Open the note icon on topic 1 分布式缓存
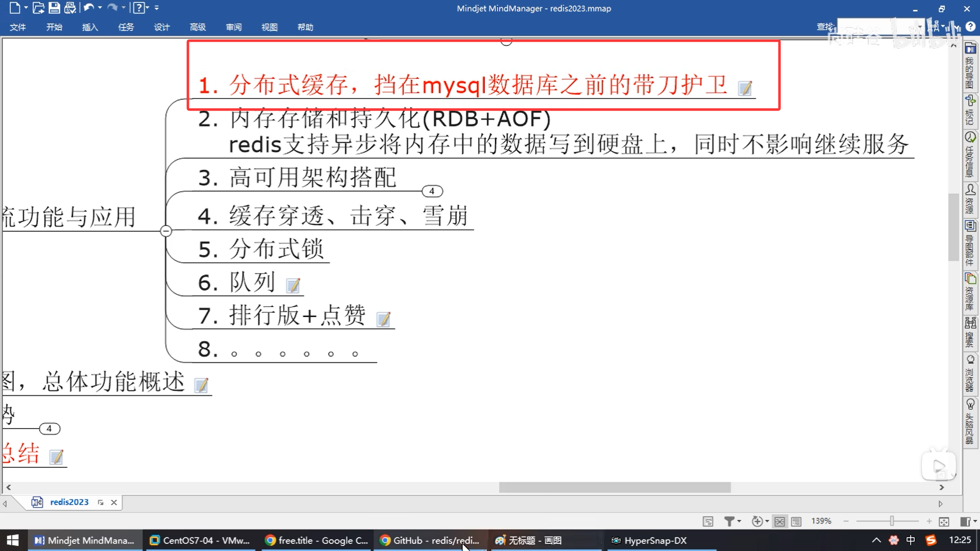The height and width of the screenshot is (551, 980). tap(745, 88)
